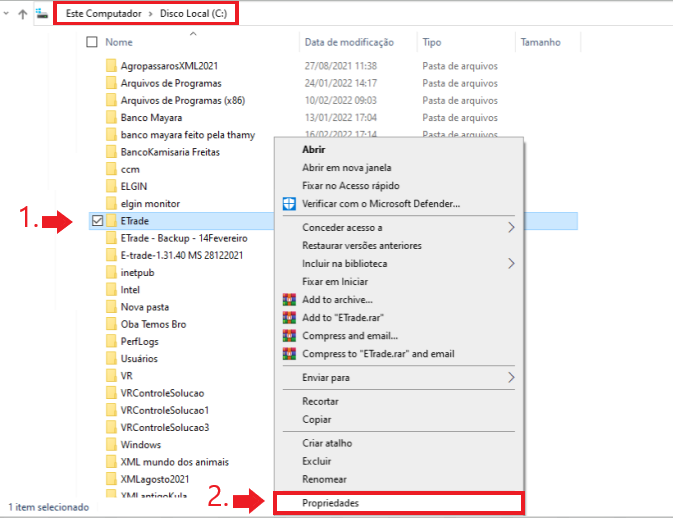
Task: Click the elgin monitor folder icon
Action: pos(111,203)
